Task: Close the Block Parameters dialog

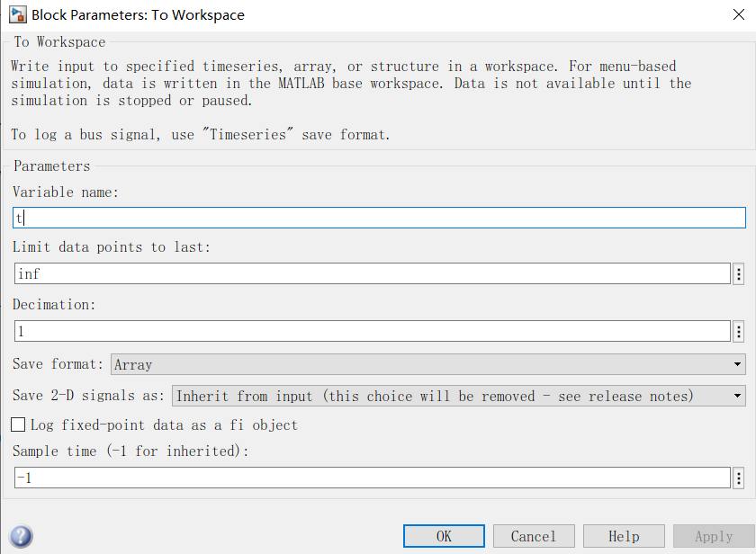Action: (x=739, y=14)
